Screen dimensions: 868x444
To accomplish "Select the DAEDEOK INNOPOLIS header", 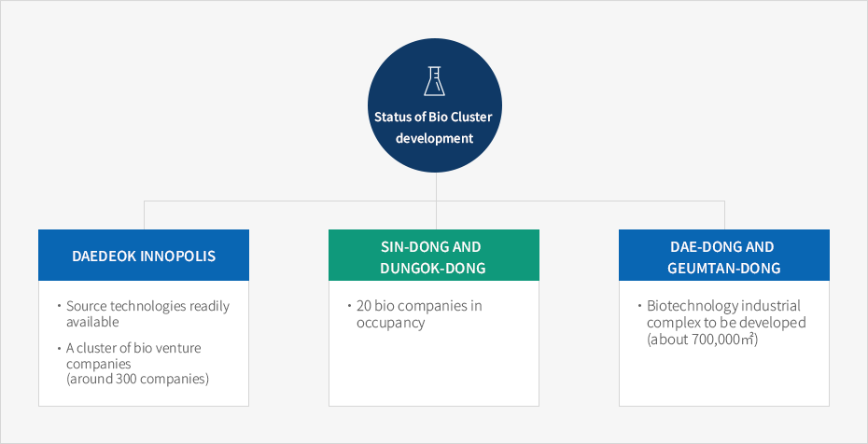I will pyautogui.click(x=144, y=256).
